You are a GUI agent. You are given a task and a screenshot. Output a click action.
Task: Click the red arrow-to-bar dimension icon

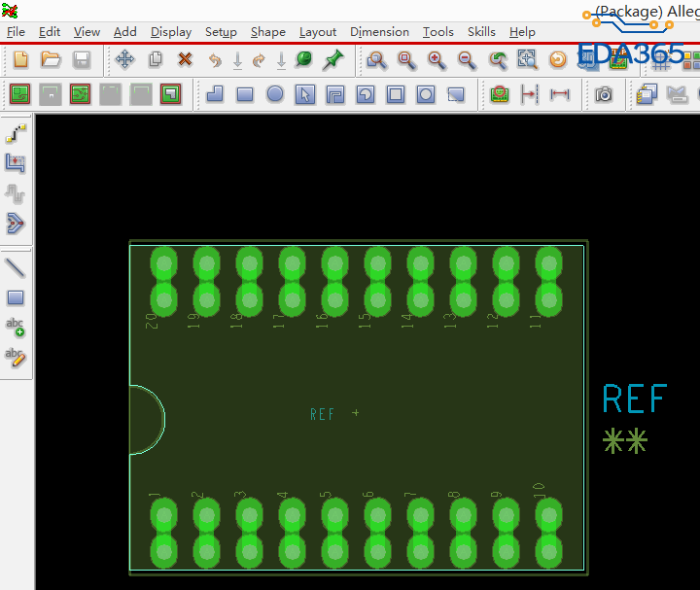pos(530,94)
